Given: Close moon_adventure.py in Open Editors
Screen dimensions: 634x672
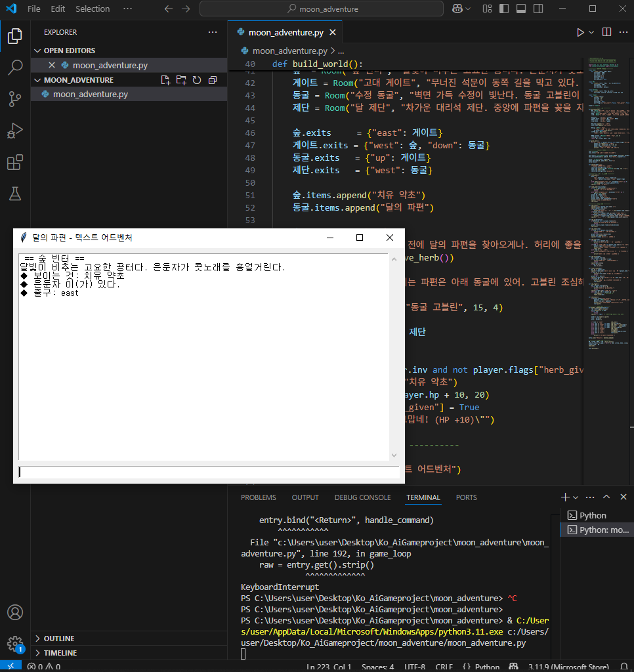Looking at the screenshot, I should click(x=52, y=65).
